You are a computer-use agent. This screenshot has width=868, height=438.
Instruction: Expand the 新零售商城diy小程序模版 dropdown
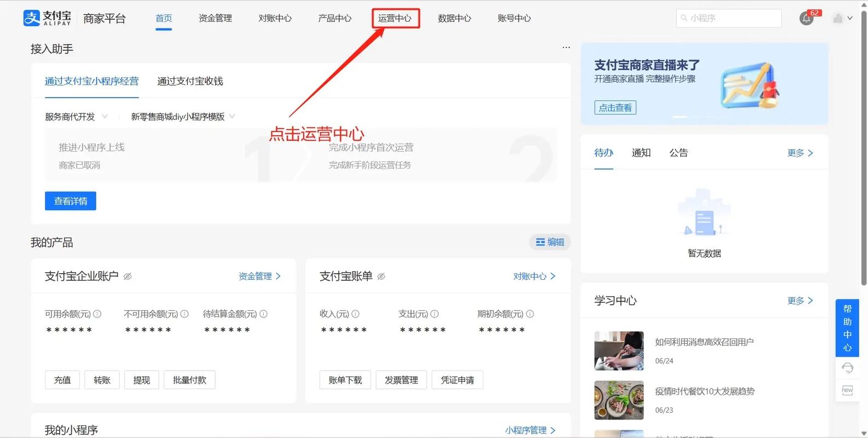tap(183, 117)
